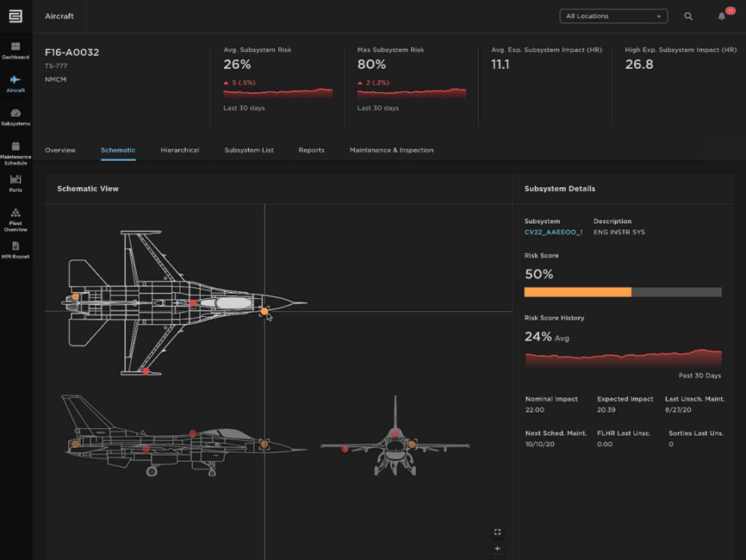Open the Subsystem List tab
This screenshot has height=560, width=746.
coord(249,150)
